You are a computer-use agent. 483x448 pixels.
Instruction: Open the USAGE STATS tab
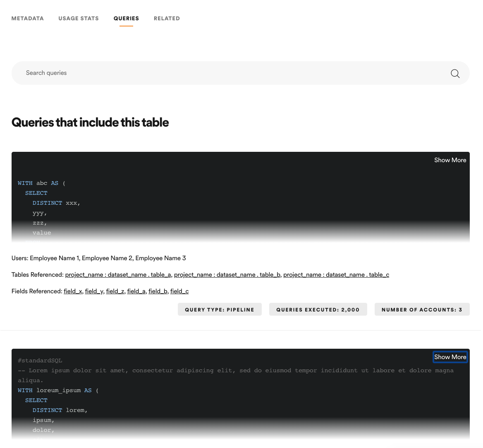(79, 18)
